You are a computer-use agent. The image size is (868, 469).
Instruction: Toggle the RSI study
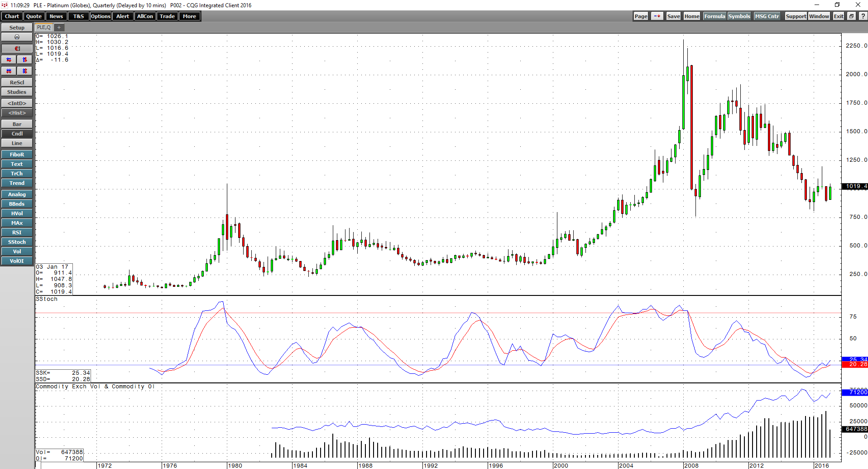(x=17, y=232)
